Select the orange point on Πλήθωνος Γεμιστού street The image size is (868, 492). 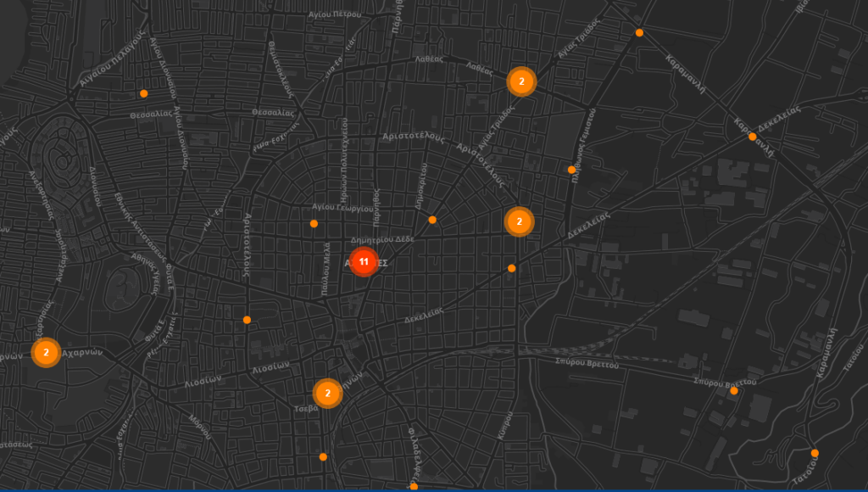click(x=572, y=170)
